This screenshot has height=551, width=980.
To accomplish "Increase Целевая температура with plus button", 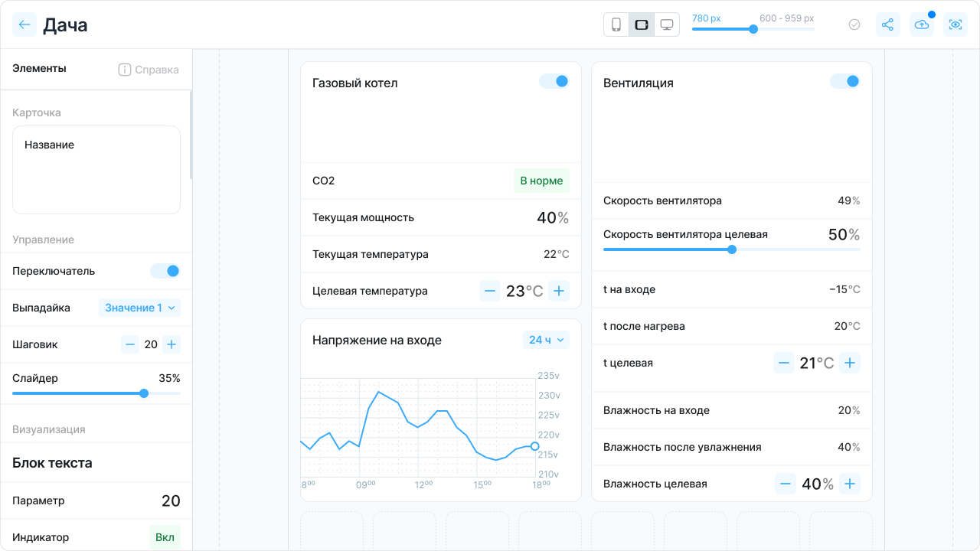I will click(559, 291).
